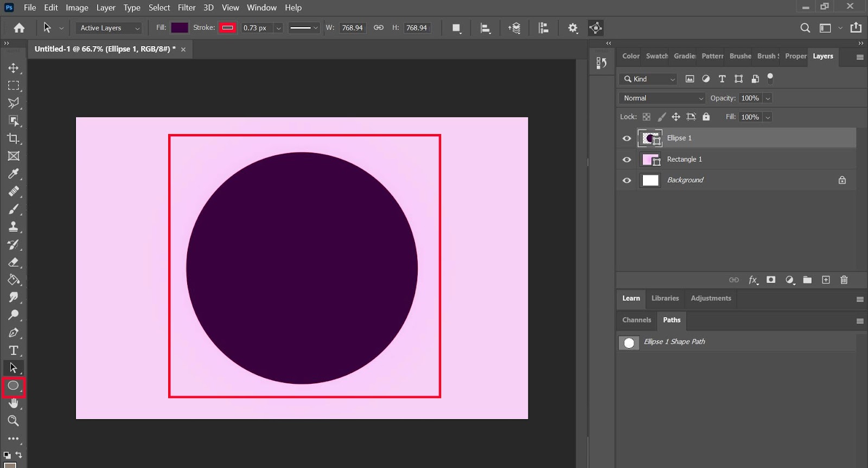The image size is (868, 468).
Task: Click the Fill color swatch
Action: pos(180,28)
